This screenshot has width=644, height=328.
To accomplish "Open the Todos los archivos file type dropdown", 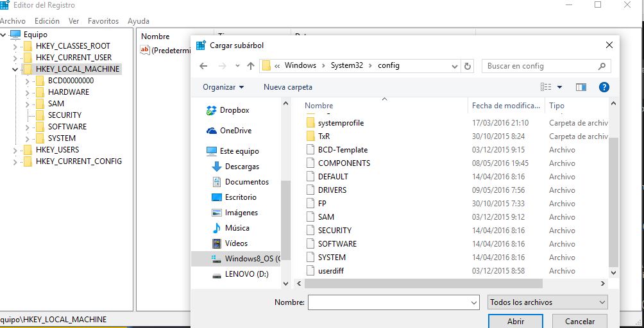I will coord(547,302).
